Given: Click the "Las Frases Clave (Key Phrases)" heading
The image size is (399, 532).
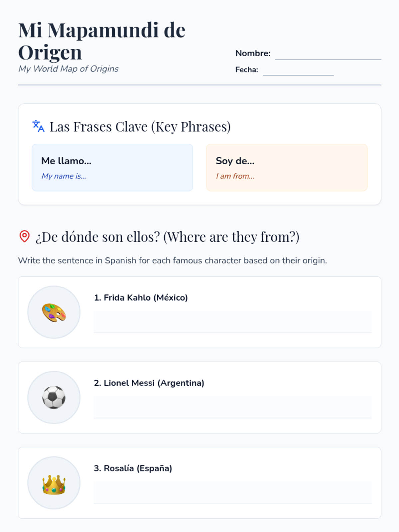Looking at the screenshot, I should click(140, 127).
